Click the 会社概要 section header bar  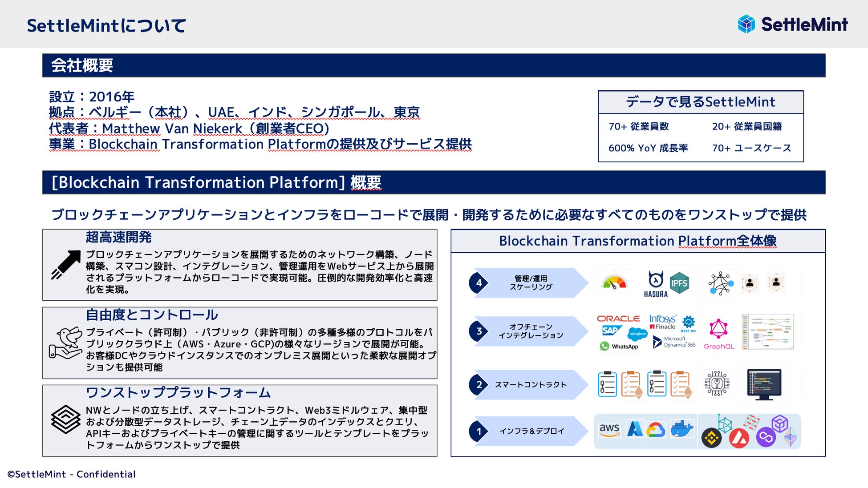tap(434, 65)
